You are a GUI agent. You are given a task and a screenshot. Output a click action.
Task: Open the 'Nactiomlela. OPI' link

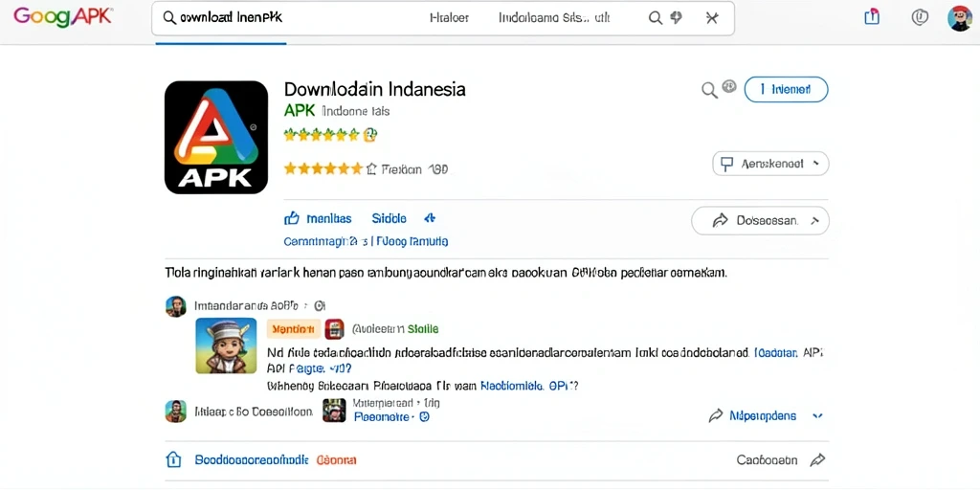525,386
